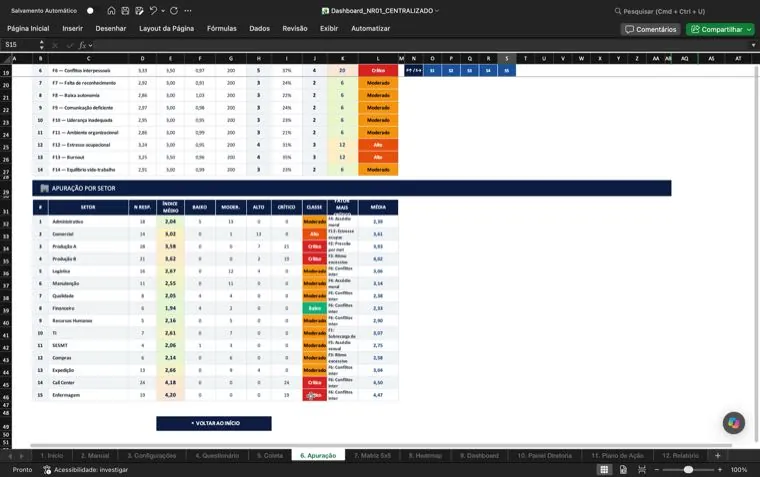Viewport: 760px width, 477px height.
Task: Open the Dados ribbon tab
Action: click(259, 29)
